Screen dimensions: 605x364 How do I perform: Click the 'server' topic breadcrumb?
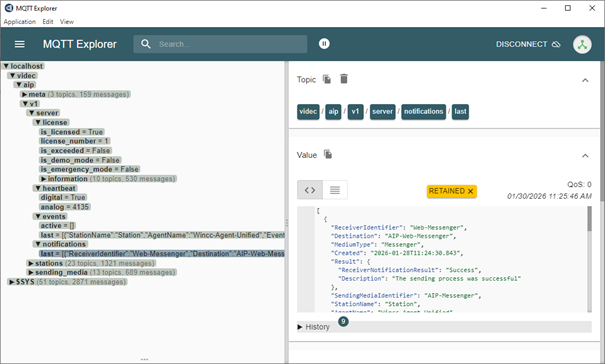pyautogui.click(x=382, y=112)
